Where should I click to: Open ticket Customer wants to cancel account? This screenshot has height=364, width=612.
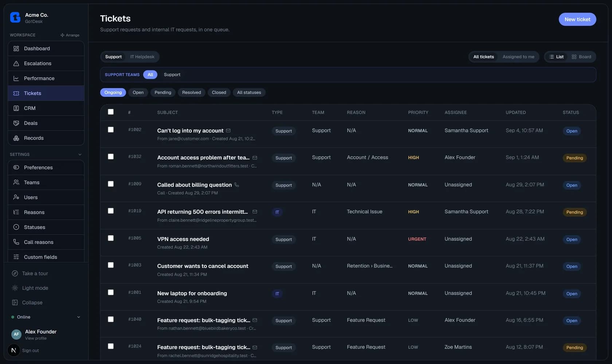(x=203, y=266)
